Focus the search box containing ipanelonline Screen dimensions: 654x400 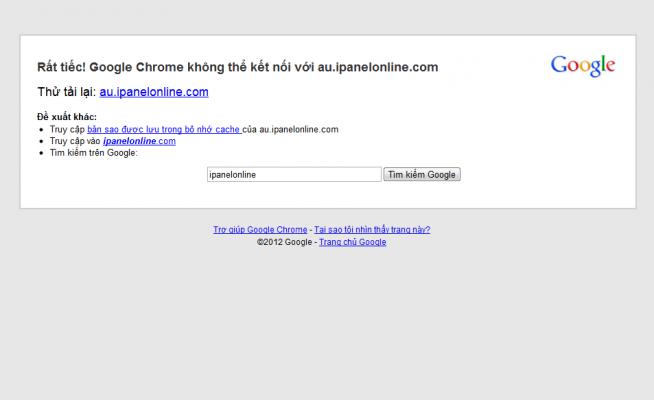point(293,174)
